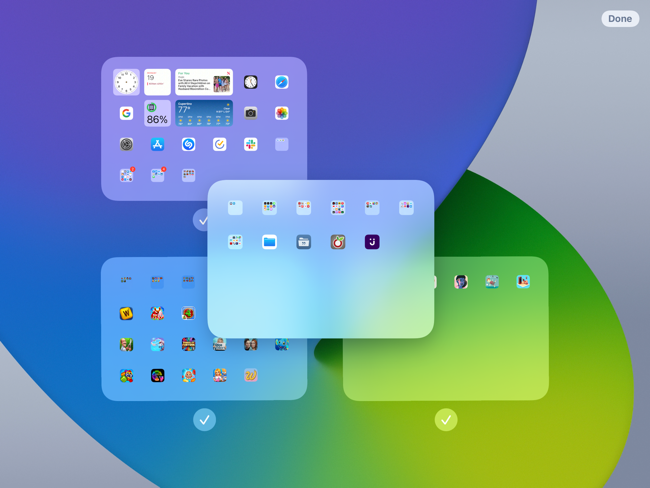The image size is (650, 488).
Task: Select the floating light-blue page thumbnail
Action: (x=321, y=259)
